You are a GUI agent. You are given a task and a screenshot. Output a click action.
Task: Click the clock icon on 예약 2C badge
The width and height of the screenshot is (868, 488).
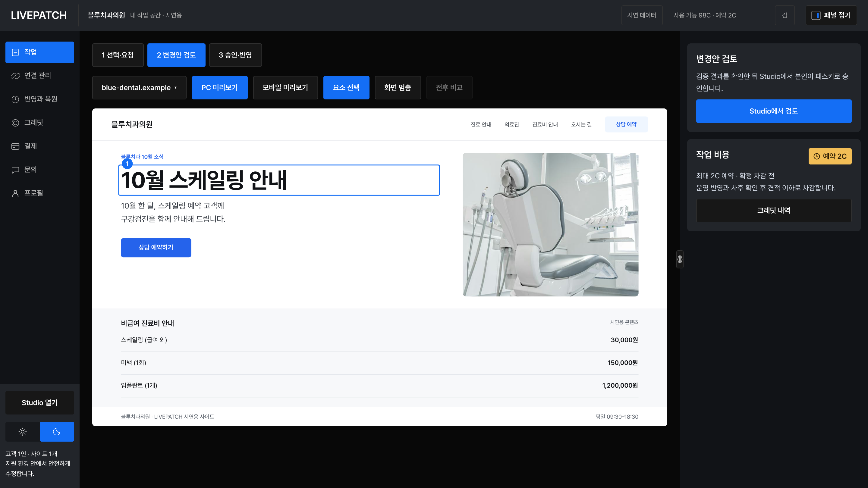tap(817, 156)
